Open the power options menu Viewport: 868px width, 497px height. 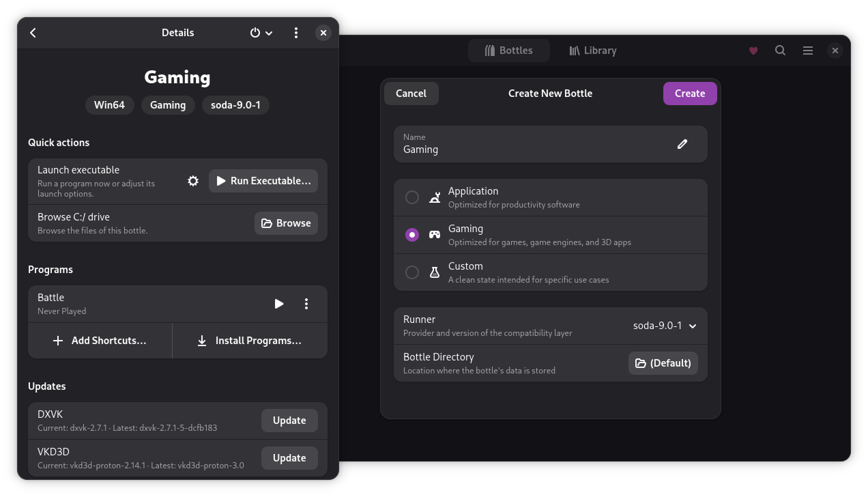pyautogui.click(x=261, y=33)
